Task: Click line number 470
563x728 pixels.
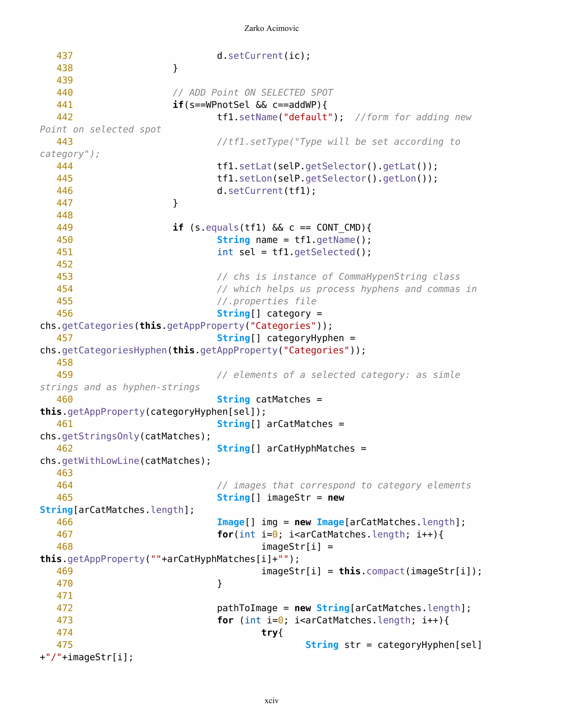Action: coord(65,583)
